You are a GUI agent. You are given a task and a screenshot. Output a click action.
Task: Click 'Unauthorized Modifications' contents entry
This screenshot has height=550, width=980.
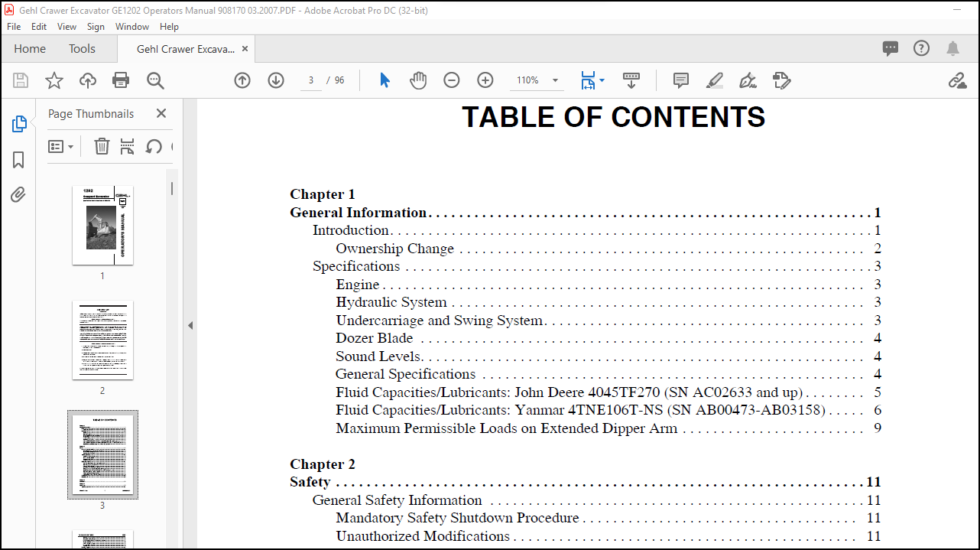point(423,536)
